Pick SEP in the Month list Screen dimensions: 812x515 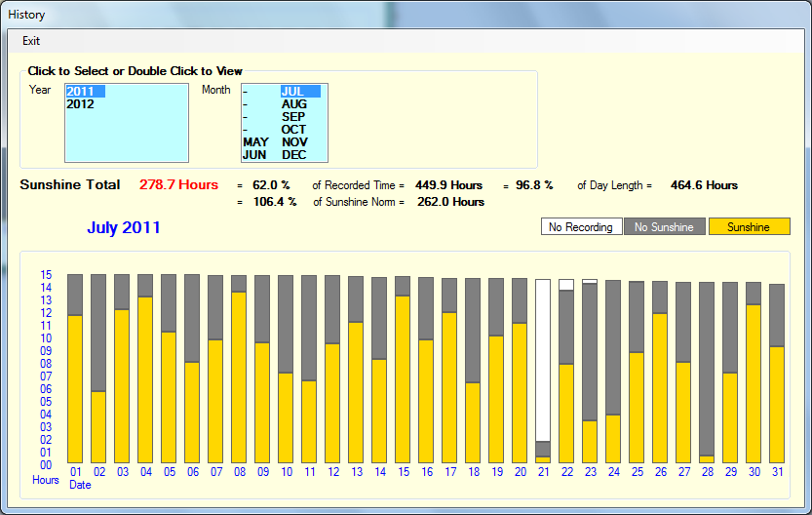click(293, 116)
